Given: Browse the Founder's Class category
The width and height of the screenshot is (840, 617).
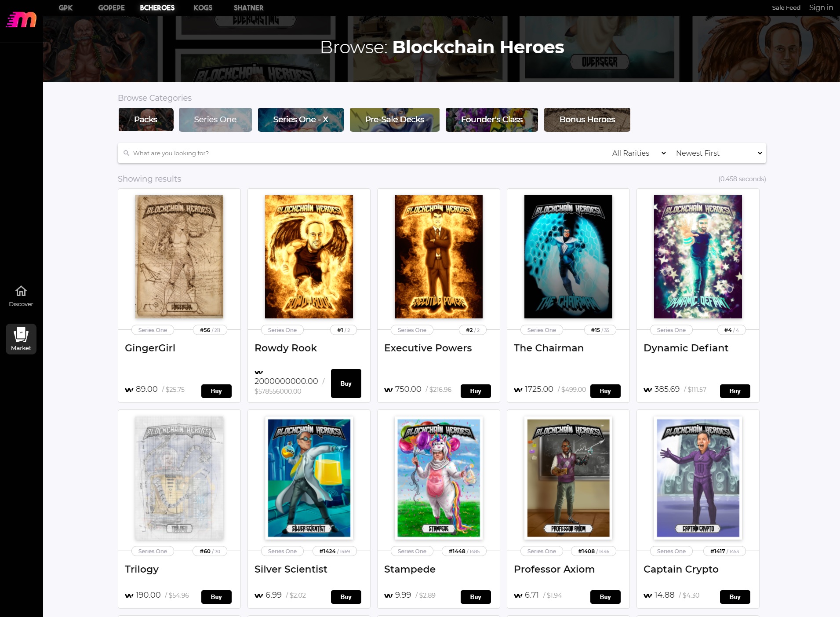Looking at the screenshot, I should tap(492, 120).
